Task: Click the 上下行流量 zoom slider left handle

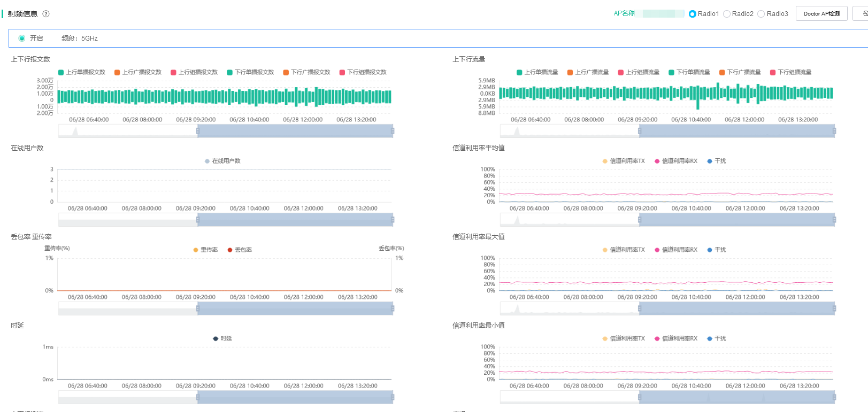Action: pyautogui.click(x=640, y=131)
